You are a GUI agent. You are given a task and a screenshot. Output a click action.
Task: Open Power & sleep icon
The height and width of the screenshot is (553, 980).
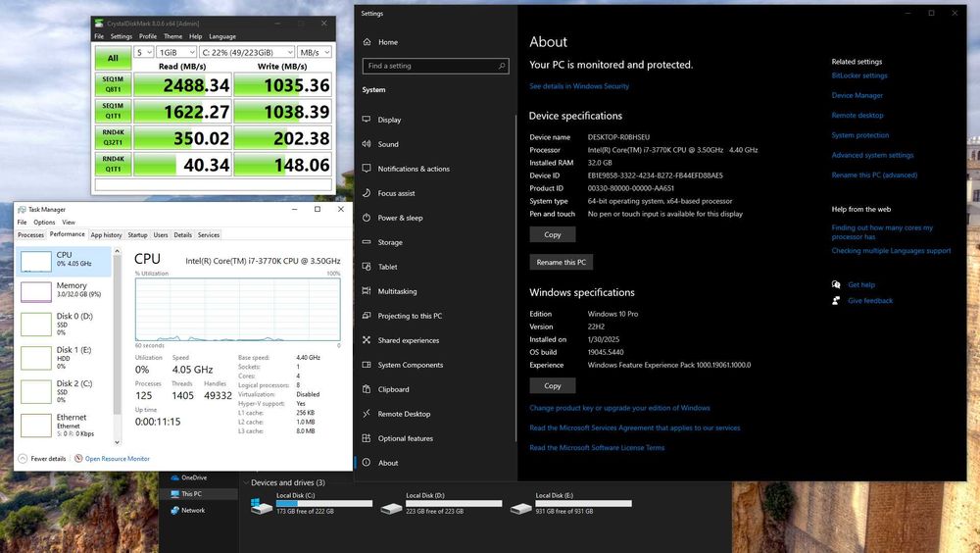click(x=367, y=218)
